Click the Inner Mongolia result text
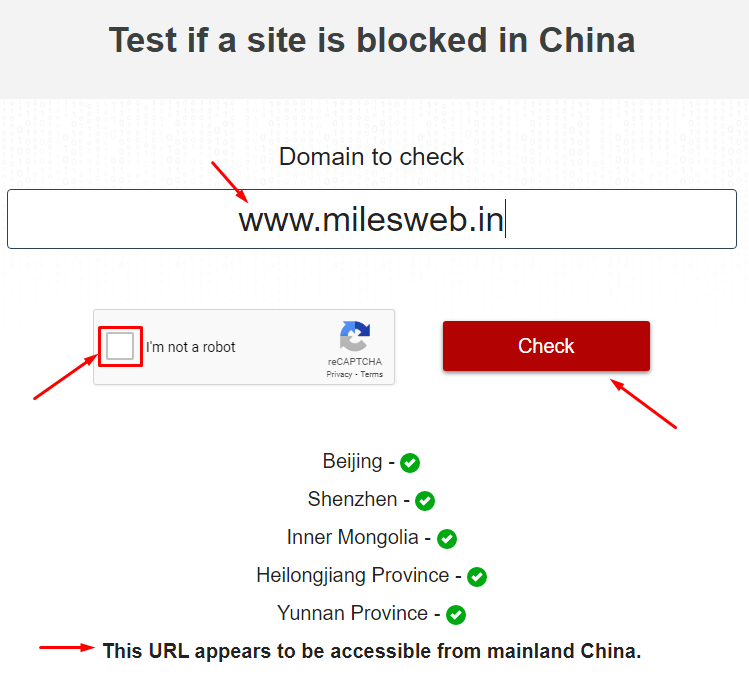749x676 pixels. [353, 537]
